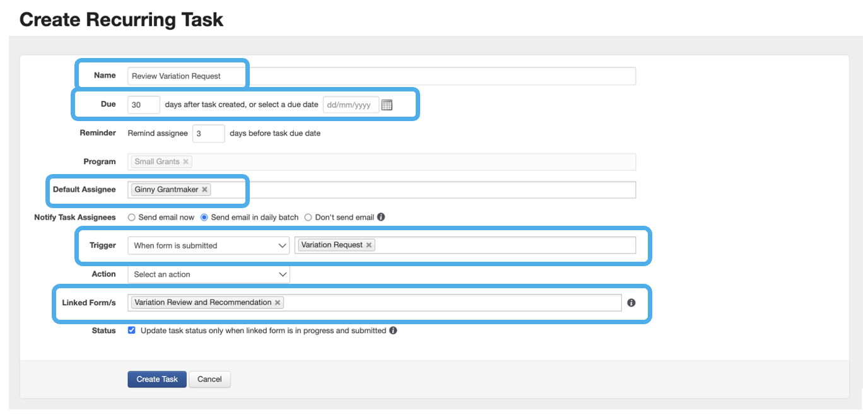Remove Variation Review and Recommendation linked form
Image resolution: width=868 pixels, height=415 pixels.
click(278, 302)
